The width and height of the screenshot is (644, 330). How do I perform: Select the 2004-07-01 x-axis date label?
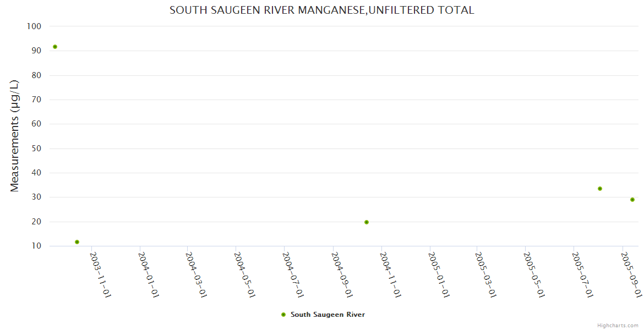coord(293,274)
